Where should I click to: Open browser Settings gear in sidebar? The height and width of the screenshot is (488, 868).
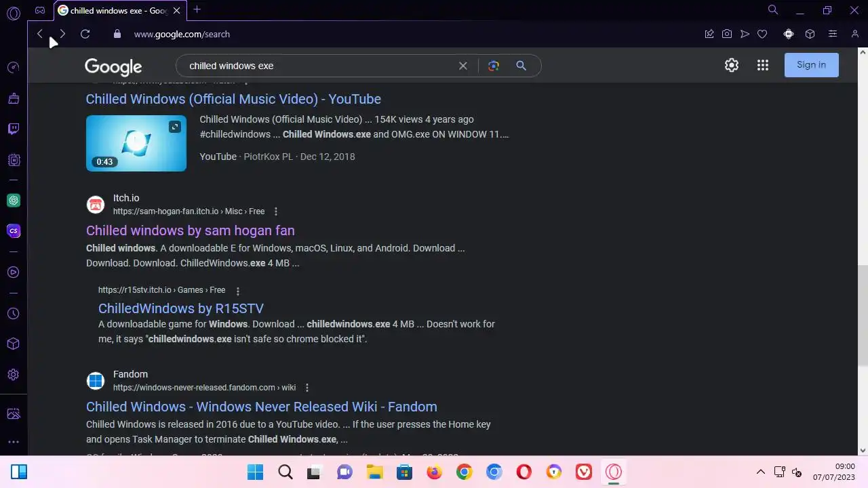[x=13, y=375]
